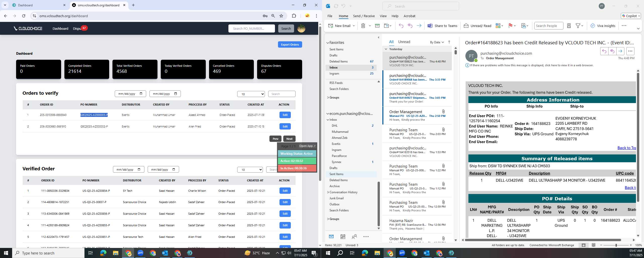Screen dimensions: 644x258
Task: Expand New Email dropdown arrow
Action: [354, 26]
